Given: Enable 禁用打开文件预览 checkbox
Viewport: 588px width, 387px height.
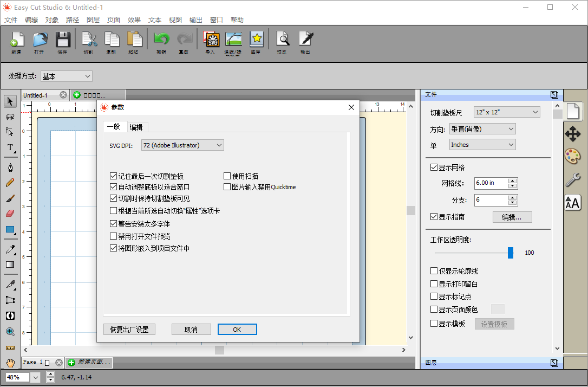Looking at the screenshot, I should (113, 236).
